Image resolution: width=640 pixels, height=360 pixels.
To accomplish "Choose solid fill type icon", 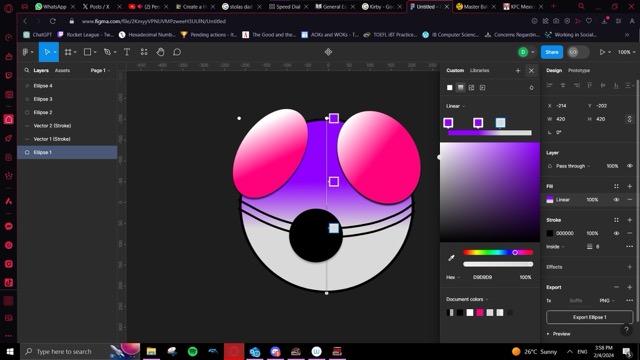I will coord(449,87).
